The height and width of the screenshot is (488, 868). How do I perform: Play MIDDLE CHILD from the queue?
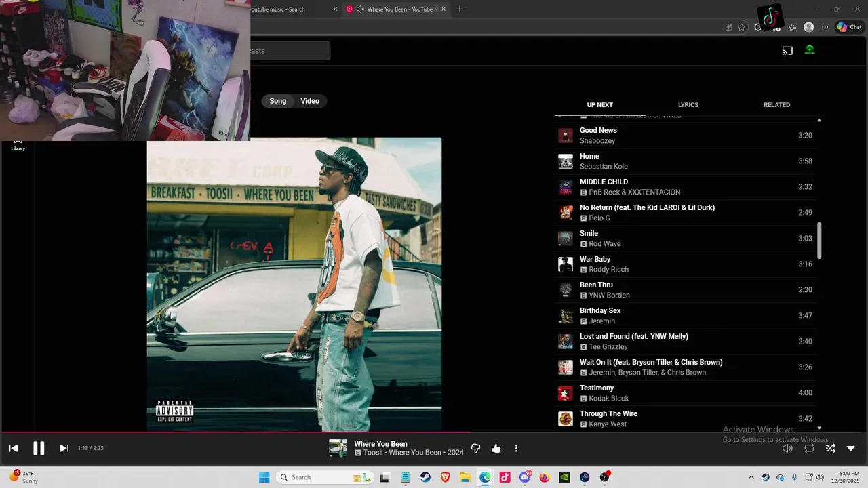[x=686, y=187]
